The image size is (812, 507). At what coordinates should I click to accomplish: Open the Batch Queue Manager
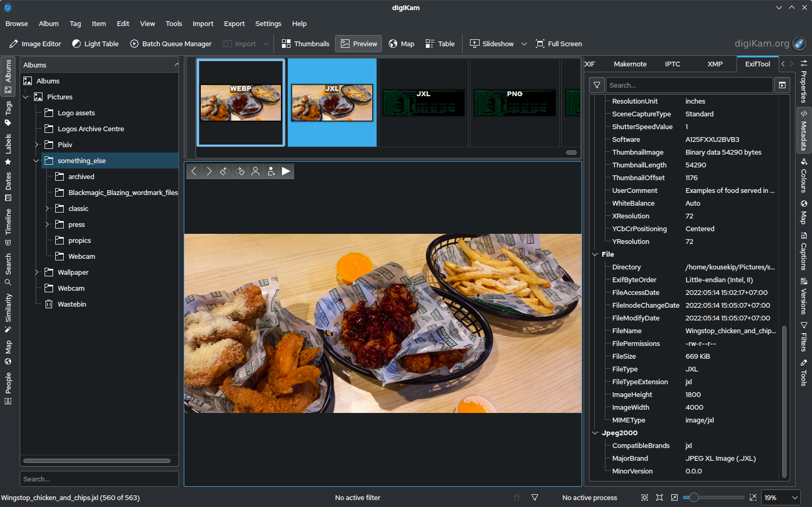[x=170, y=44]
